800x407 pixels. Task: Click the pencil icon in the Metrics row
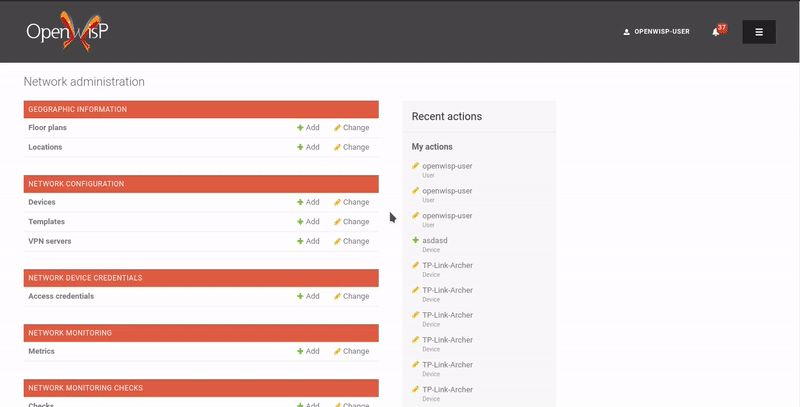(x=337, y=351)
